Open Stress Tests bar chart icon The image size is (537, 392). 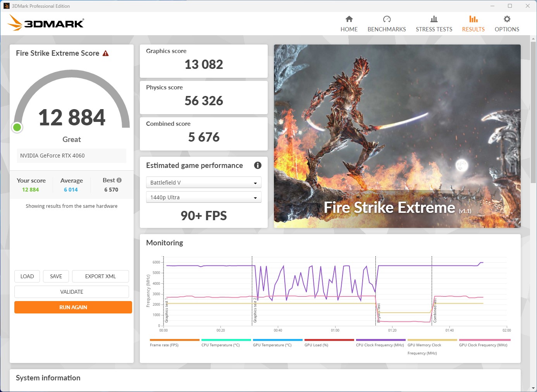tap(434, 19)
